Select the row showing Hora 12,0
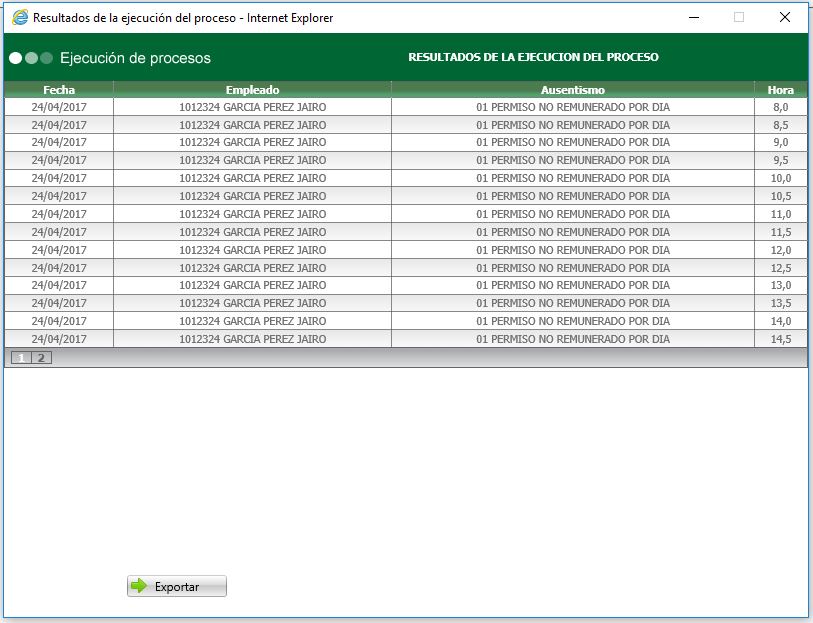Image resolution: width=813 pixels, height=623 pixels. coord(400,250)
